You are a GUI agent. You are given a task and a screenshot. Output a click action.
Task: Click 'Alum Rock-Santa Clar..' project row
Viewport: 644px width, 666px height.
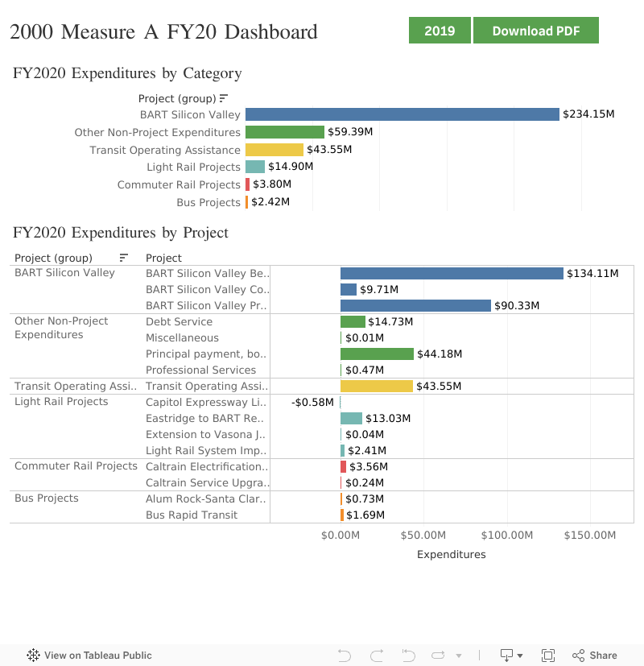point(205,498)
